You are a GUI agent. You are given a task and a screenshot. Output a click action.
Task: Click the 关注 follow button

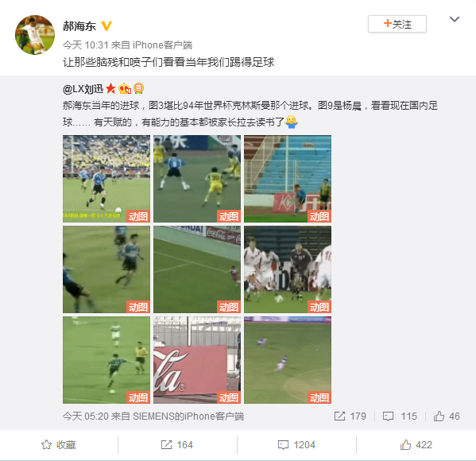(397, 24)
